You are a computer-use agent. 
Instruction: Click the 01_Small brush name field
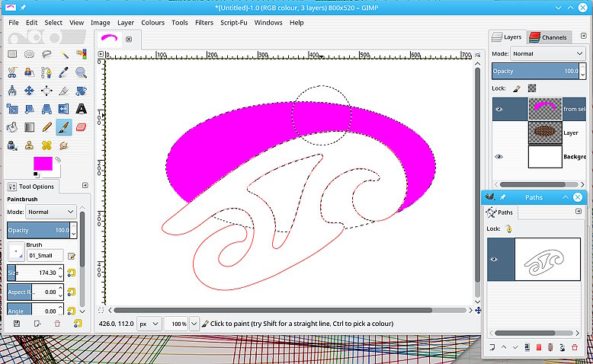(45, 255)
